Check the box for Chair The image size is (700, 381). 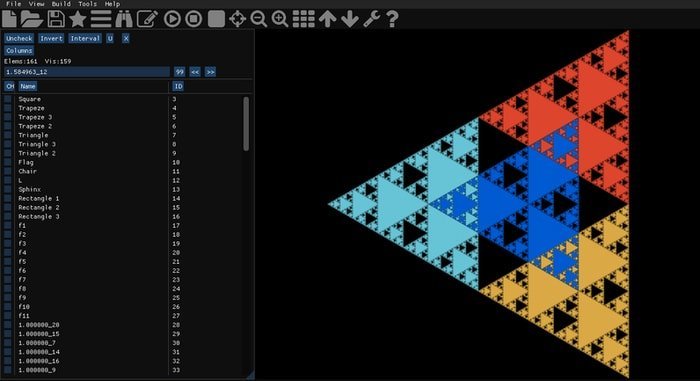8,172
